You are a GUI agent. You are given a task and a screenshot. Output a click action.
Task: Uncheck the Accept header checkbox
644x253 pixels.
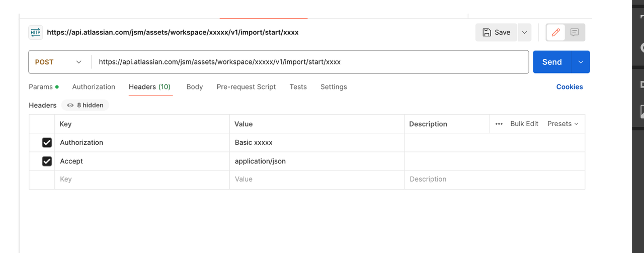point(47,161)
